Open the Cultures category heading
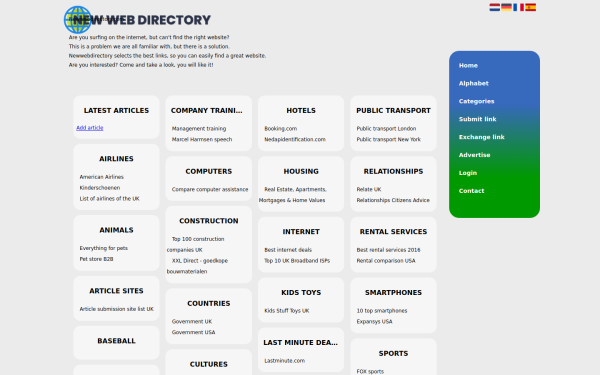Screen dimensions: 600x375 click(x=209, y=364)
